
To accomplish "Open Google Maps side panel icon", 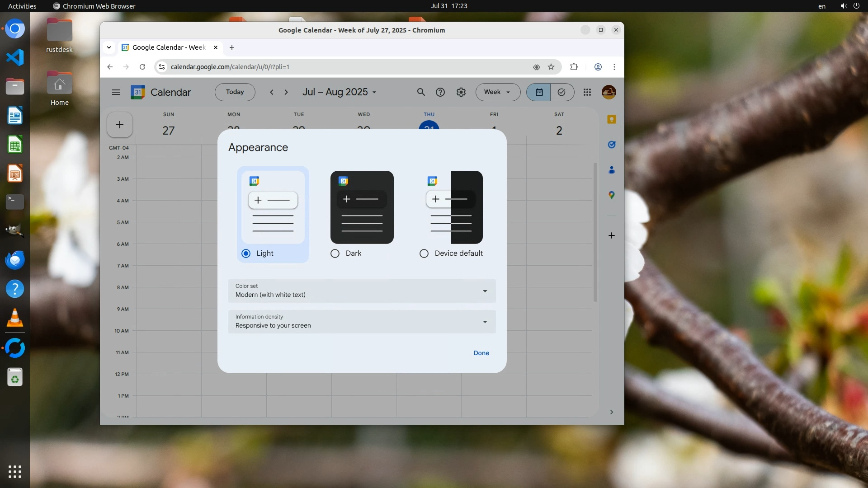I will (611, 195).
